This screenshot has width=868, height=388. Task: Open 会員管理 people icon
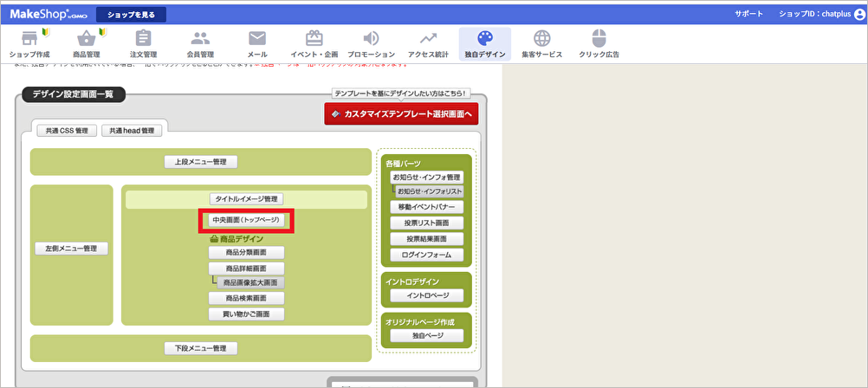click(x=200, y=38)
